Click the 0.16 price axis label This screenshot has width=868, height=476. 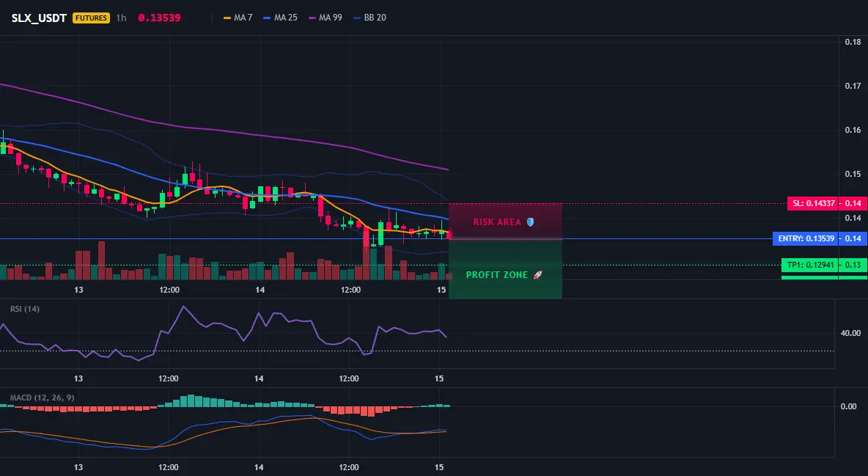click(x=853, y=131)
